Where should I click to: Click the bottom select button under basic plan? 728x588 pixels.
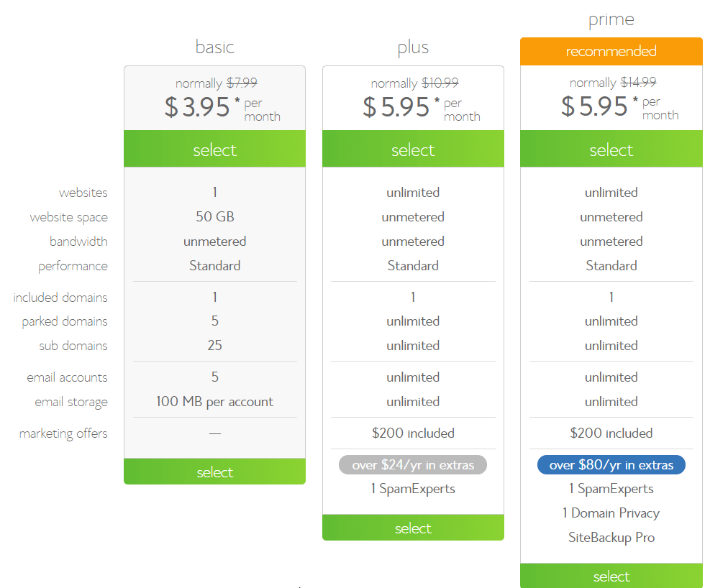[214, 472]
